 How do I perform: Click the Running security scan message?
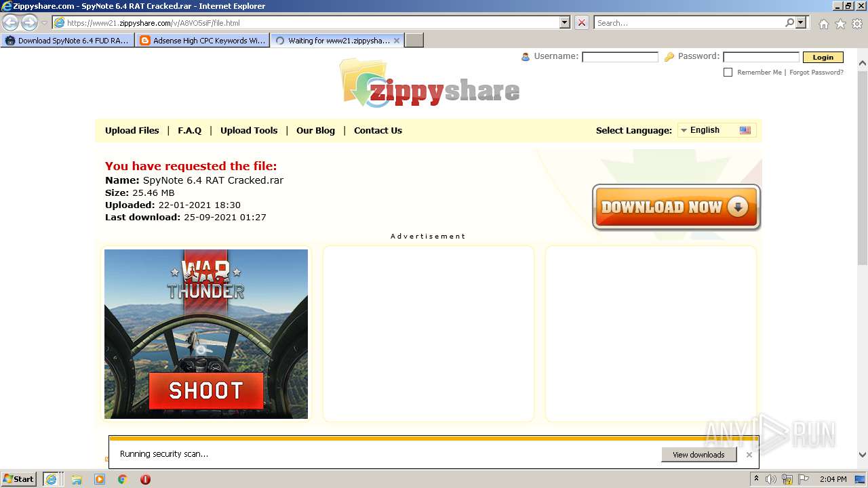(164, 454)
